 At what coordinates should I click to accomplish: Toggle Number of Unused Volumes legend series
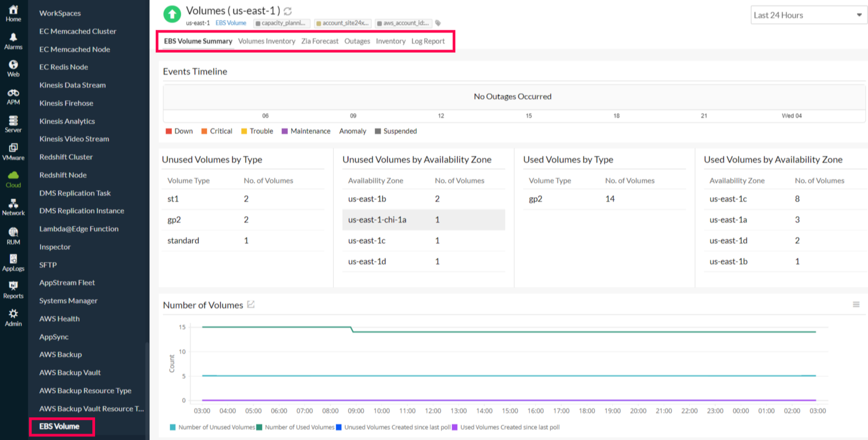(213, 427)
